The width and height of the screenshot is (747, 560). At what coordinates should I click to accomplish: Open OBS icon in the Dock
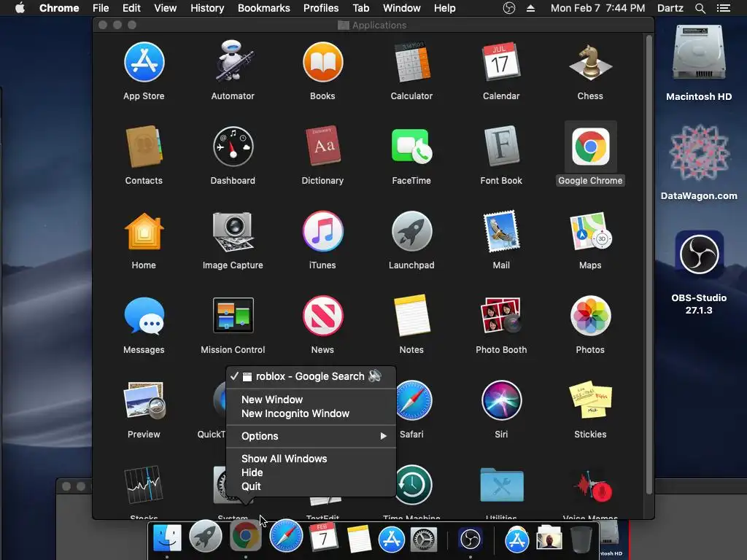point(471,540)
